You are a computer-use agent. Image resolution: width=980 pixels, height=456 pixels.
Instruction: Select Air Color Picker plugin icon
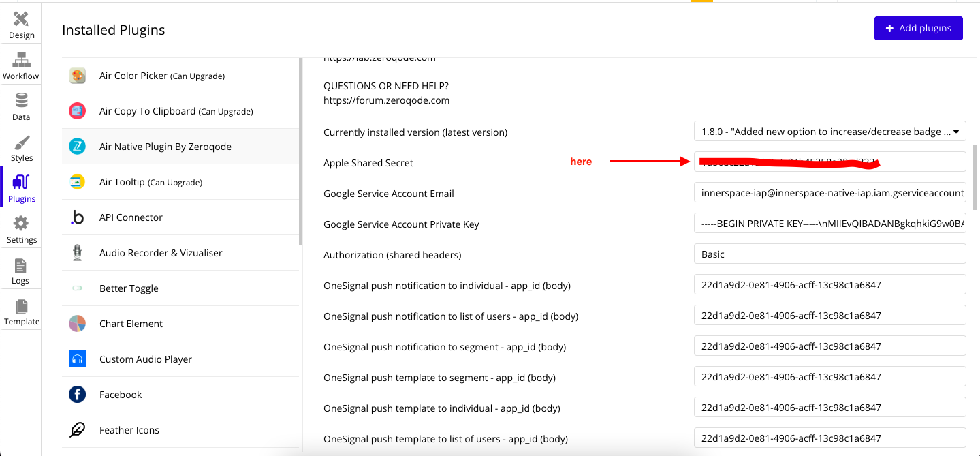(78, 76)
